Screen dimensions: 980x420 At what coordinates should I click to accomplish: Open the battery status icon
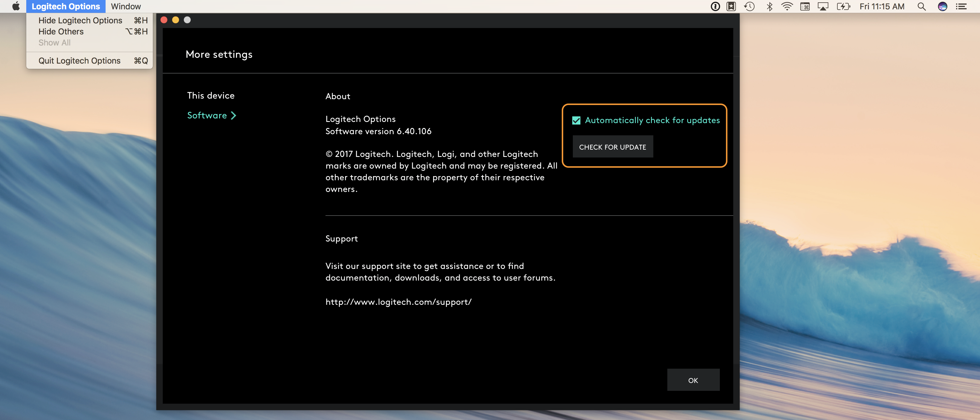(843, 6)
